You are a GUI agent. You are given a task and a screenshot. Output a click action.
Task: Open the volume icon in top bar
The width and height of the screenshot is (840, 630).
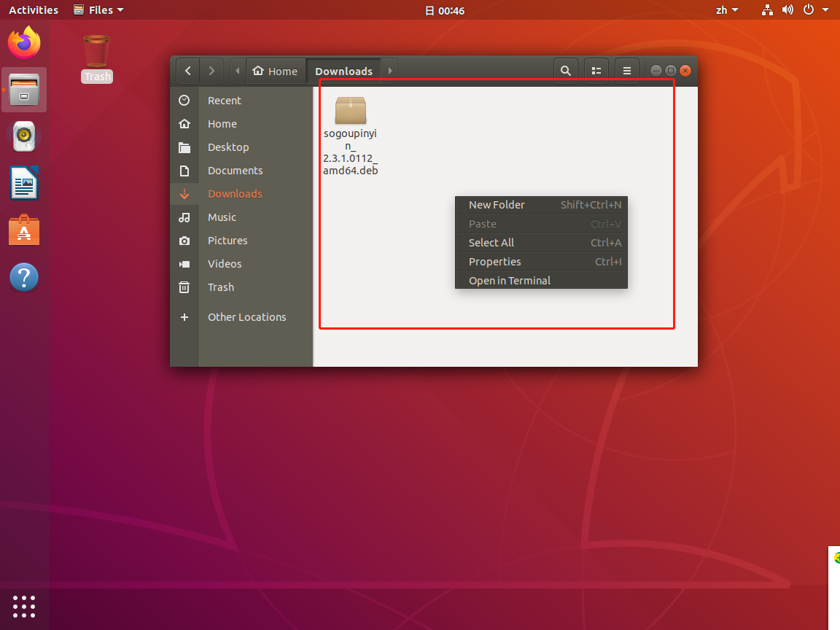point(787,9)
